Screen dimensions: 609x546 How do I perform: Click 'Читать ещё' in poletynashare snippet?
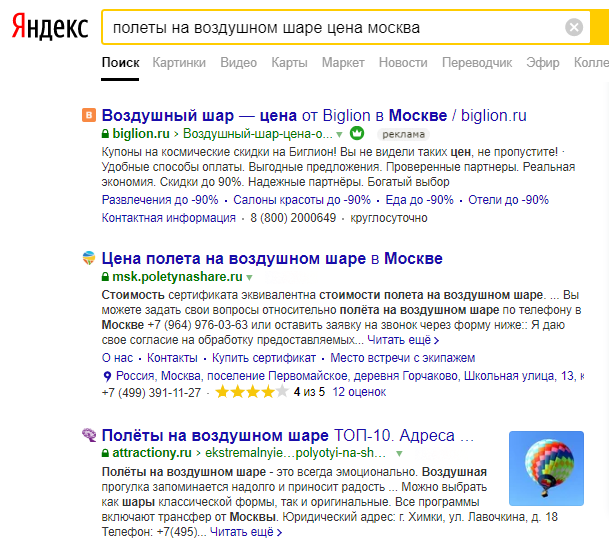pyautogui.click(x=403, y=340)
